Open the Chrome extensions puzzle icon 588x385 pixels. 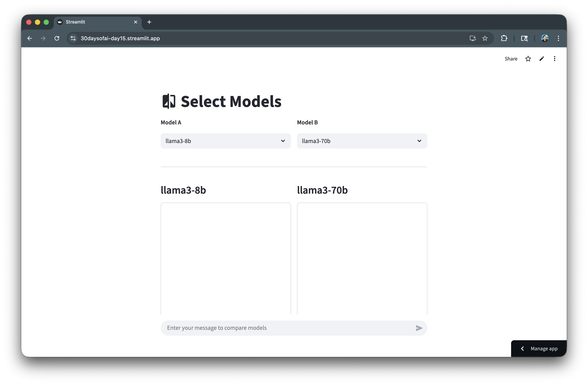[504, 38]
